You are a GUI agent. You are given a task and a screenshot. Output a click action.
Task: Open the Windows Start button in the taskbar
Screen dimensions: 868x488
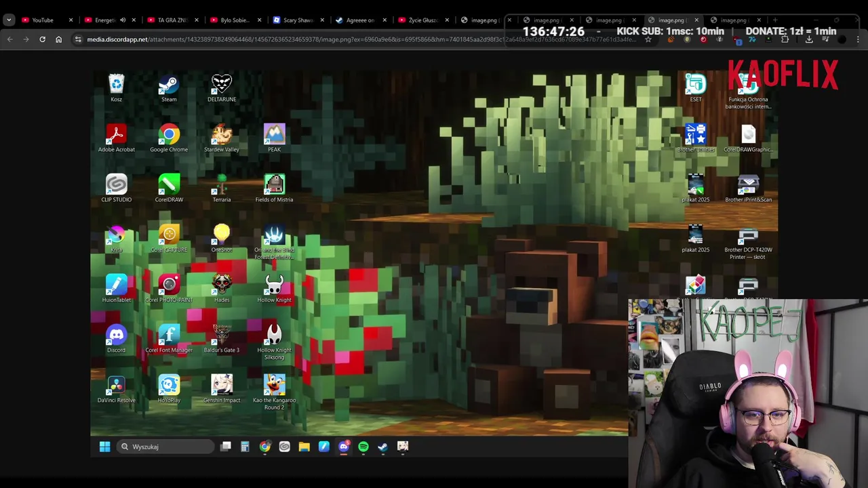(x=104, y=447)
